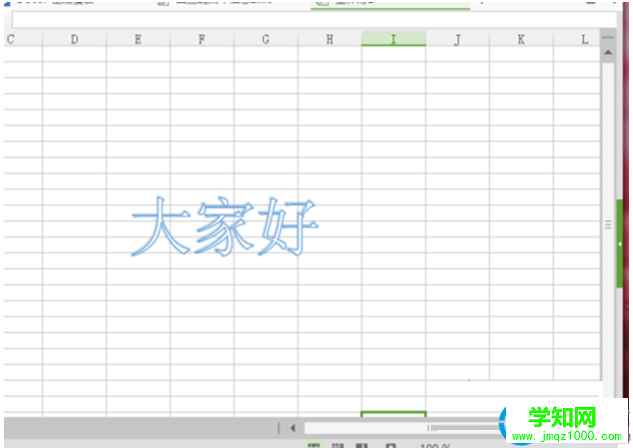Expand the green side panel handle
This screenshot has height=448, width=633.
point(620,243)
